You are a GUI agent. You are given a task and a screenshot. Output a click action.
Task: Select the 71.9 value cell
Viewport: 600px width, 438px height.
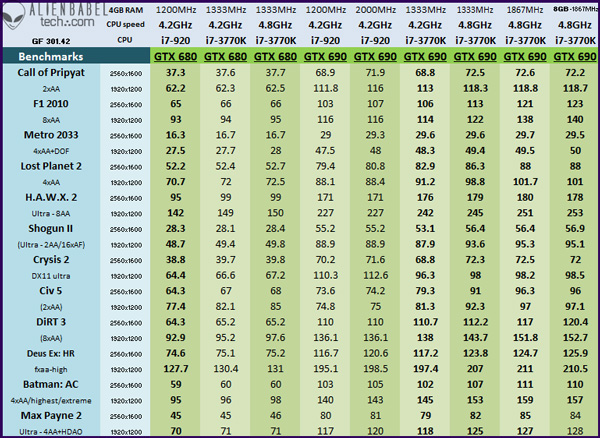[x=375, y=73]
